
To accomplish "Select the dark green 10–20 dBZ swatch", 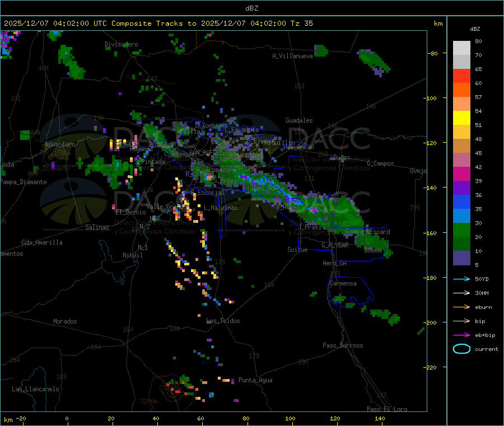I will [461, 244].
